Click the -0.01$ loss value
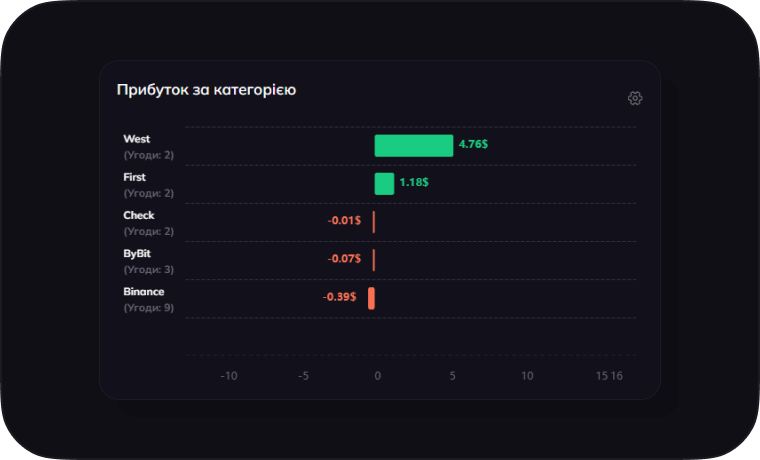This screenshot has width=760, height=460. 344,220
